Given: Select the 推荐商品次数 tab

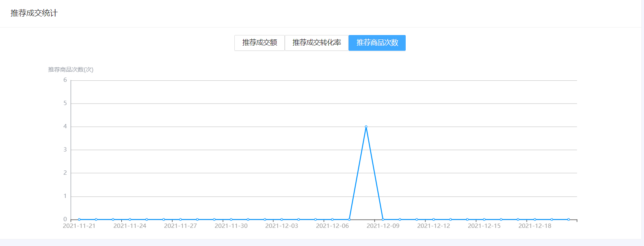Looking at the screenshot, I should coord(377,43).
